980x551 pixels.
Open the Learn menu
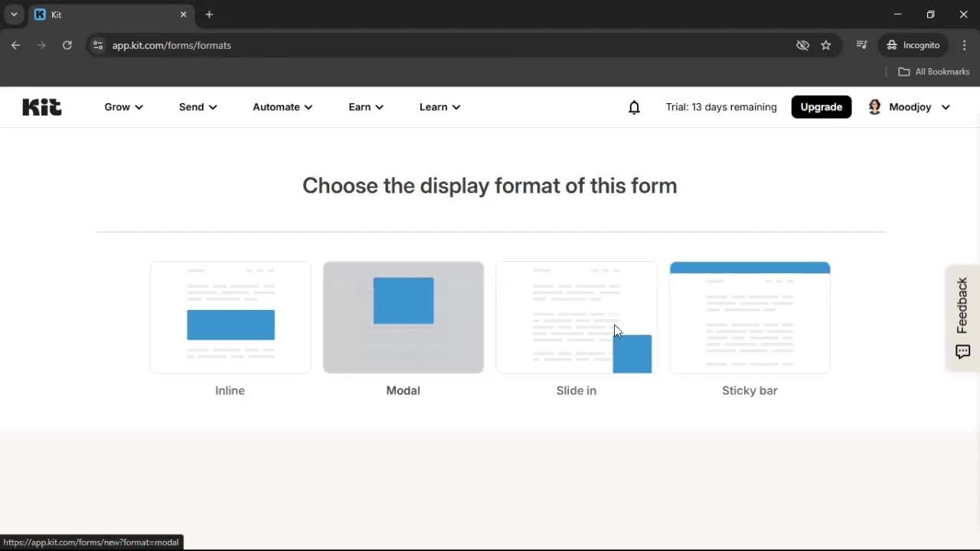(x=439, y=107)
